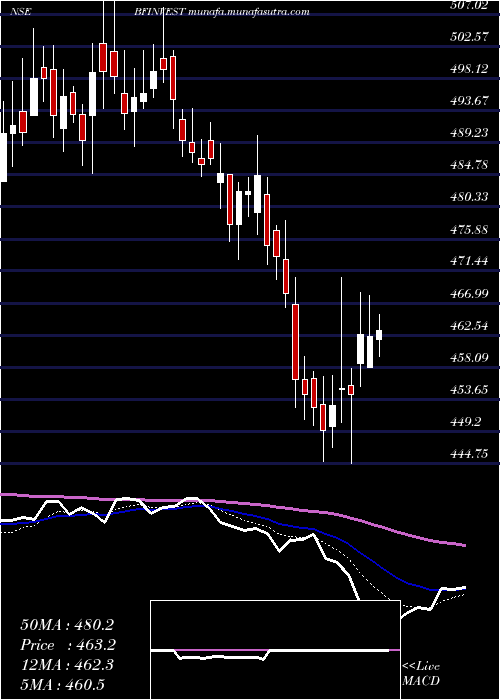Select the 458.09 price axis label

coord(468,358)
